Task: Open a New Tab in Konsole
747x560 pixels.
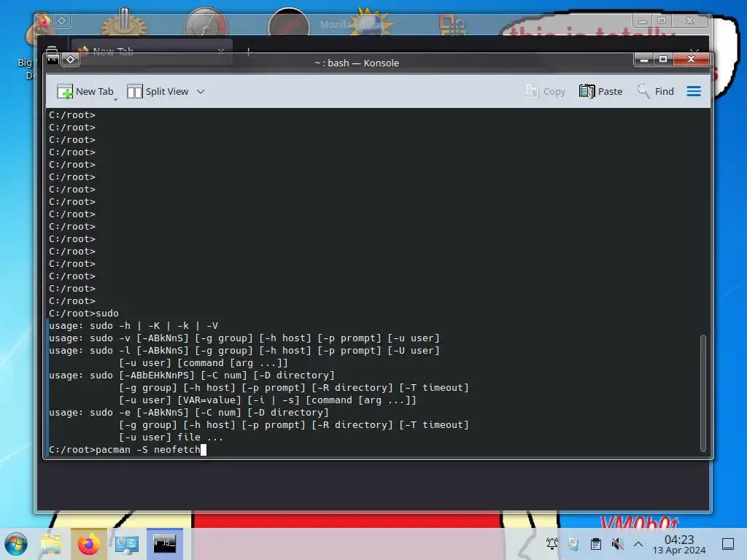Action: [85, 91]
